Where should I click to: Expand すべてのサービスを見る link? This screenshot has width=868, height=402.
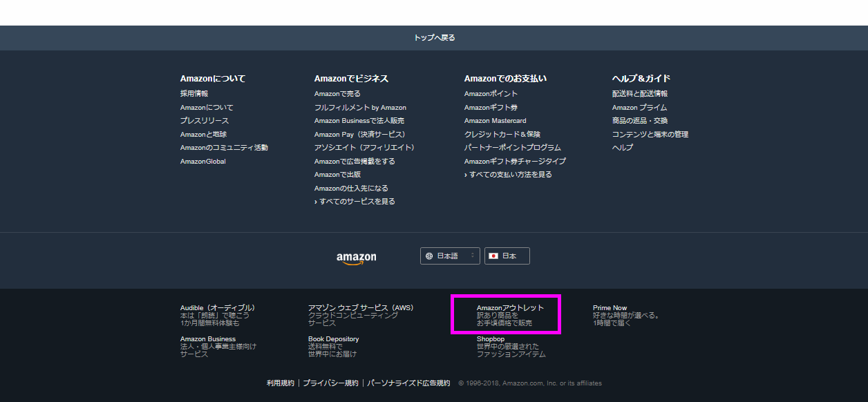(x=357, y=202)
